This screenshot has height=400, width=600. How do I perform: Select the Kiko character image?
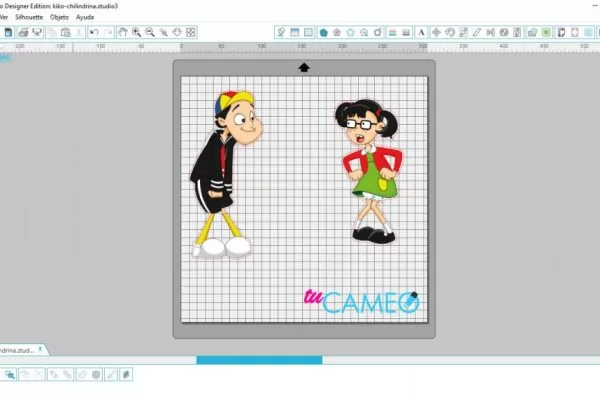point(225,174)
